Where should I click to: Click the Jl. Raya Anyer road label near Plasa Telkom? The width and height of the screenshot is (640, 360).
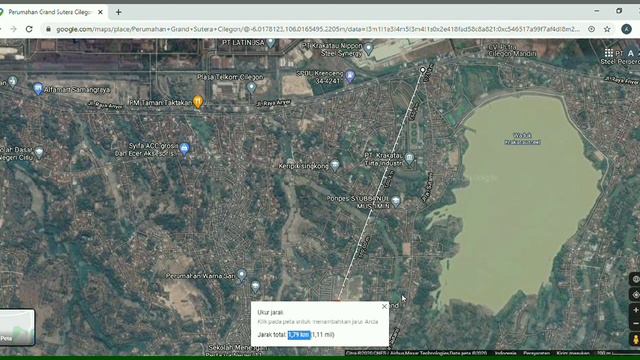(273, 103)
